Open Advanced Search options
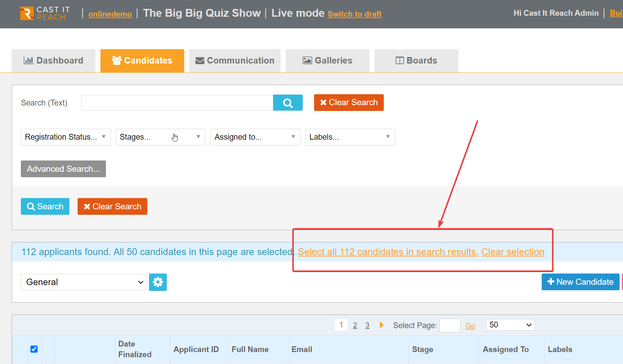Image resolution: width=623 pixels, height=364 pixels. [x=63, y=169]
